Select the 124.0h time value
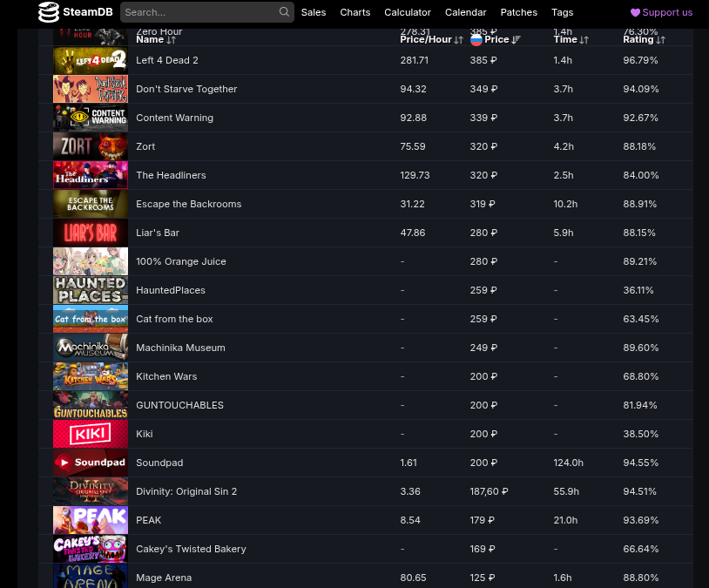 (569, 463)
